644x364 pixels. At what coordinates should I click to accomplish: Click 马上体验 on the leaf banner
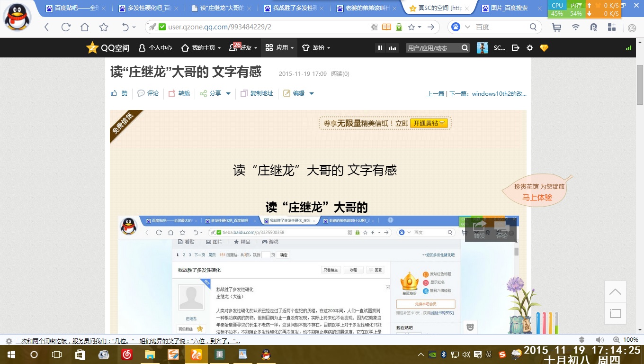coord(537,197)
